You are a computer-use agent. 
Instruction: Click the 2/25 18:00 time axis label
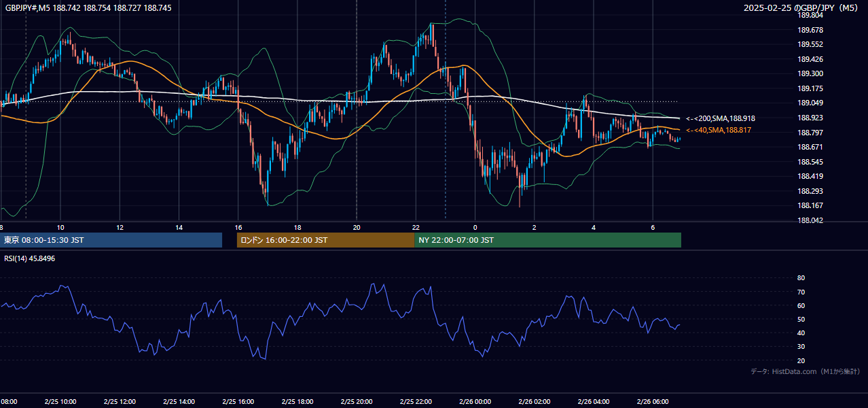(297, 402)
